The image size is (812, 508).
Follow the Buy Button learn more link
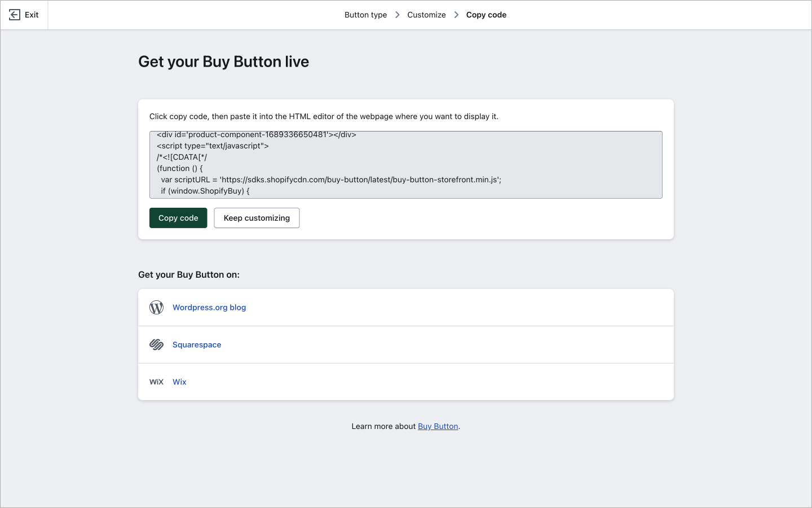coord(438,426)
